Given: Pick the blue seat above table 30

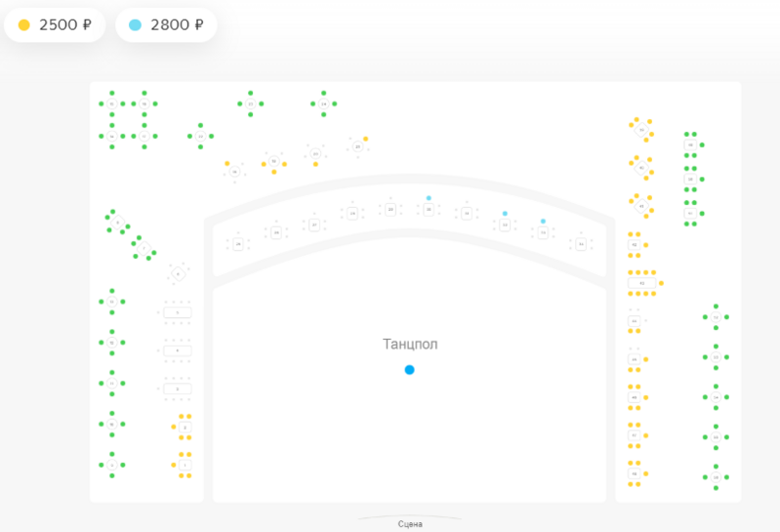Looking at the screenshot, I should point(429,198).
